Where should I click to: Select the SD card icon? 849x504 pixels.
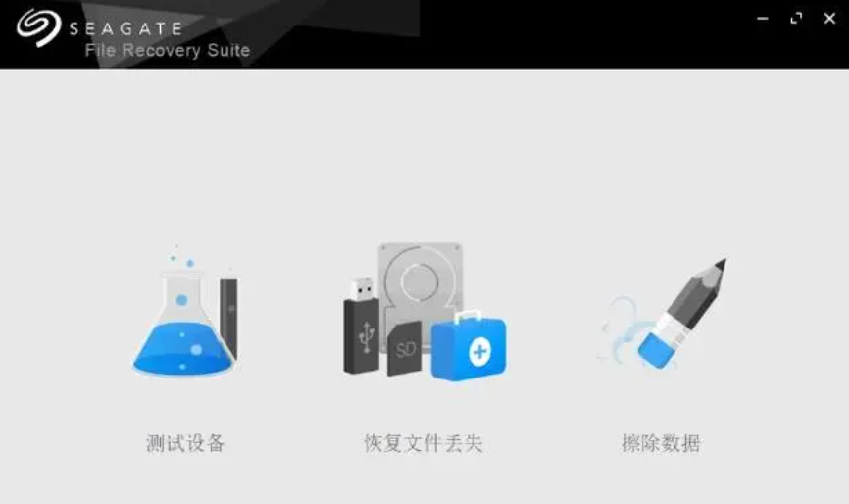(x=405, y=349)
